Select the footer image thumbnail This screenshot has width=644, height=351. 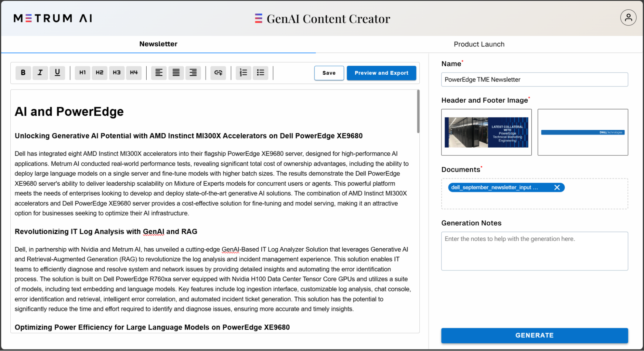click(x=583, y=132)
